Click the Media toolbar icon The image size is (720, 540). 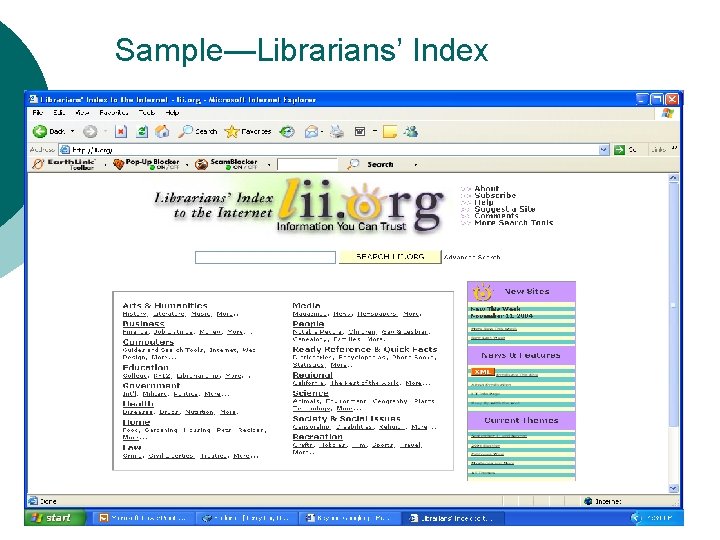(288, 132)
